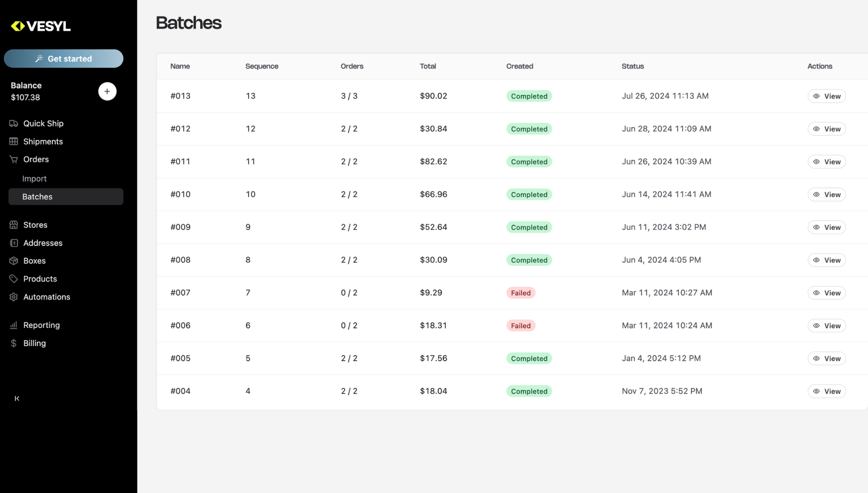Click the Stores storefront icon
The width and height of the screenshot is (868, 493).
[x=14, y=225]
